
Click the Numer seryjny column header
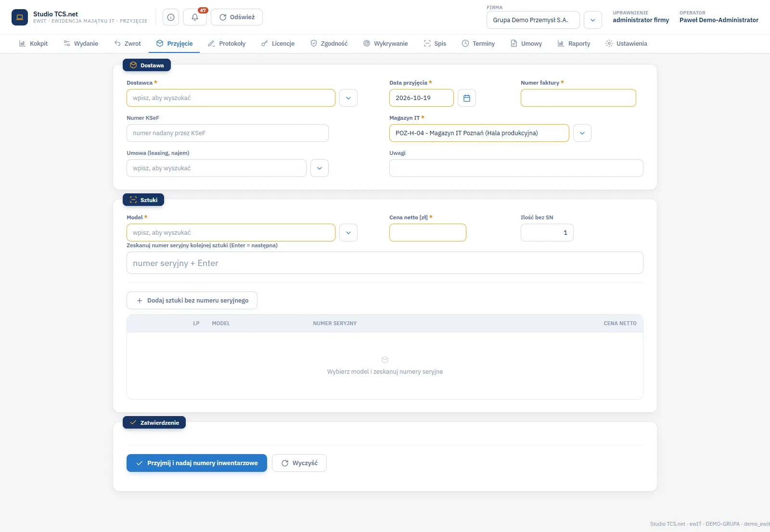tap(335, 324)
